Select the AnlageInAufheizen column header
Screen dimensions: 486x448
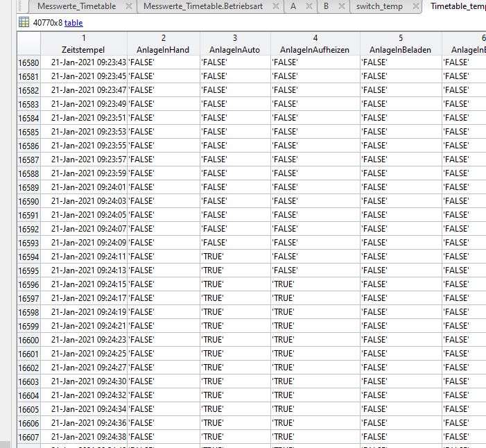[315, 50]
